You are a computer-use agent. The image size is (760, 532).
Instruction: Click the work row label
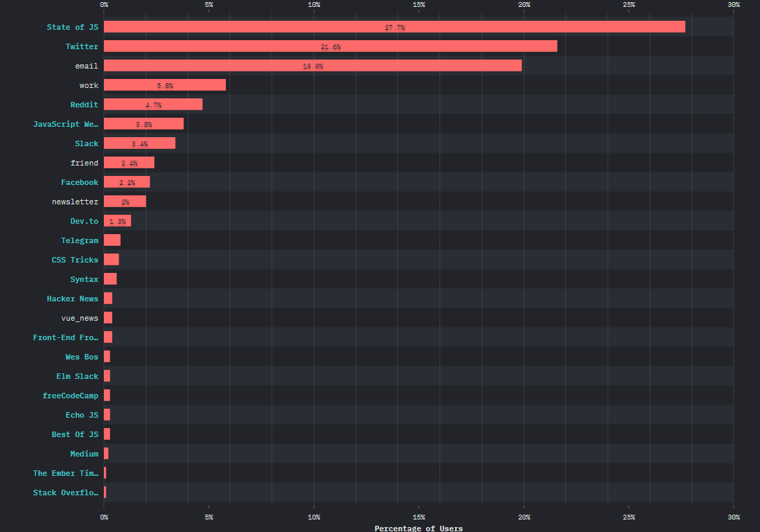(x=89, y=85)
